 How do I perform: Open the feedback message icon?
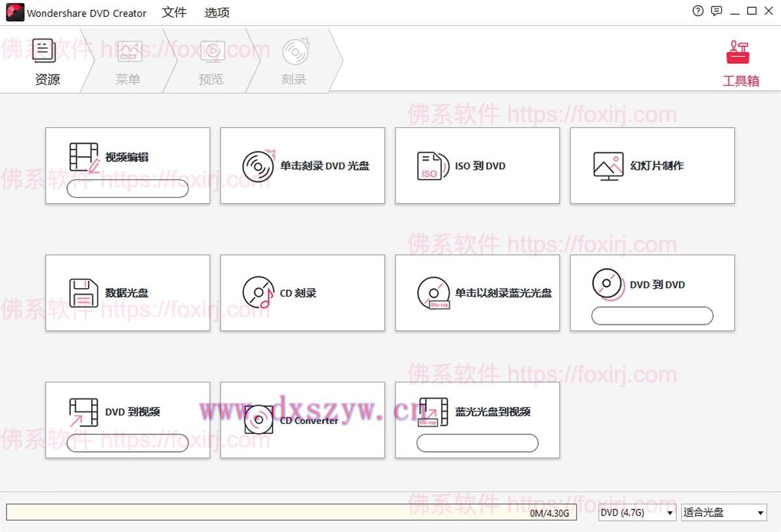(x=717, y=11)
